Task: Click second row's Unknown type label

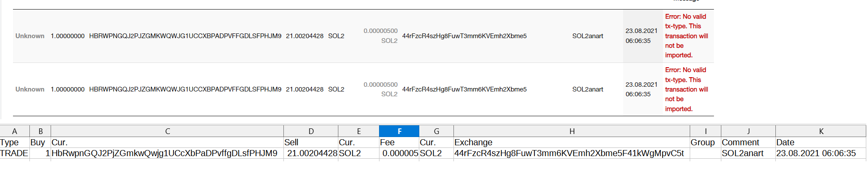Action: 30,89
